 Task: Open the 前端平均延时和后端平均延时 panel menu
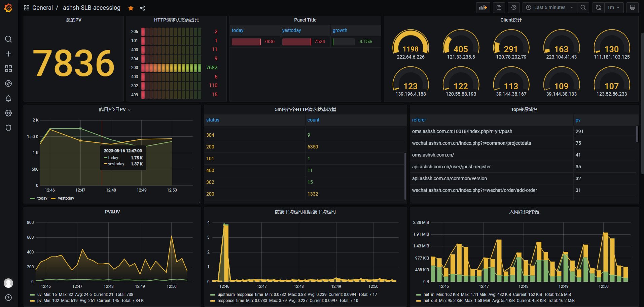click(x=306, y=212)
